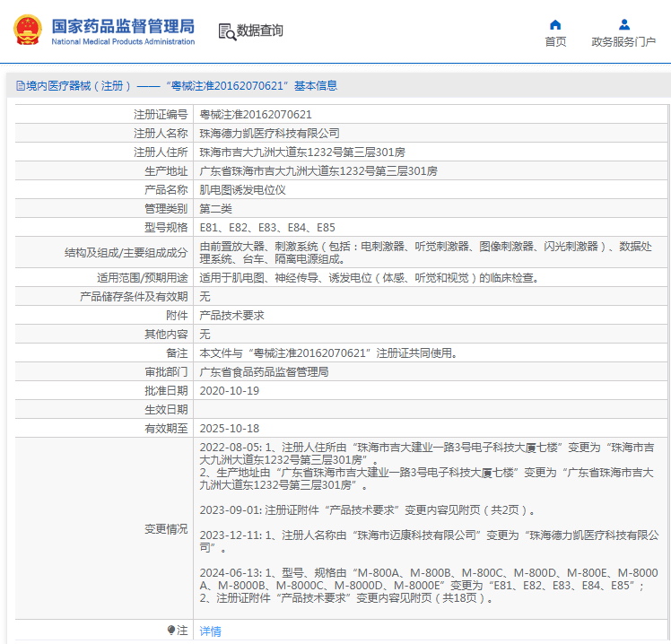Select 有效期至 value 2025-10-18
The height and width of the screenshot is (644, 671).
click(229, 429)
